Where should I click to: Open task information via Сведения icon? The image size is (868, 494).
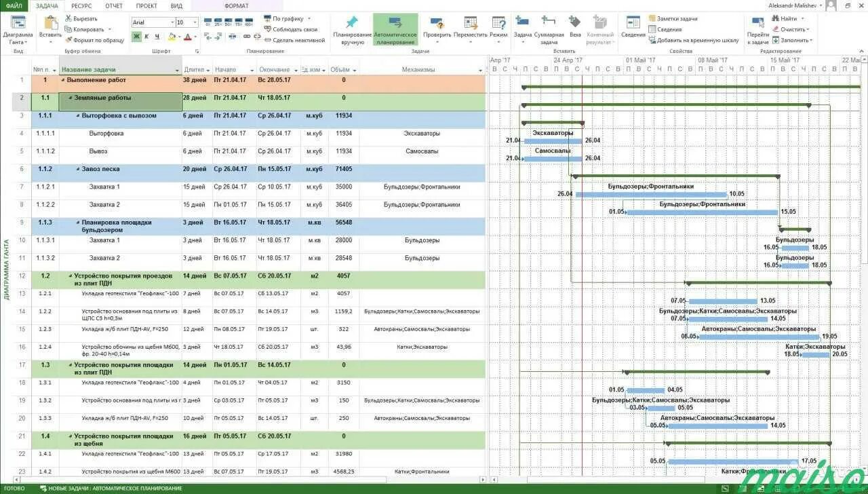(633, 27)
